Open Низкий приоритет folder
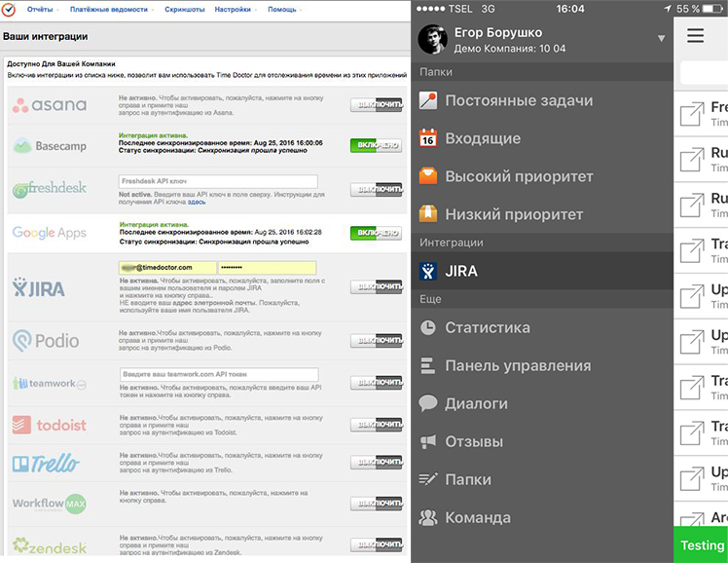The height and width of the screenshot is (563, 728). 542,214
